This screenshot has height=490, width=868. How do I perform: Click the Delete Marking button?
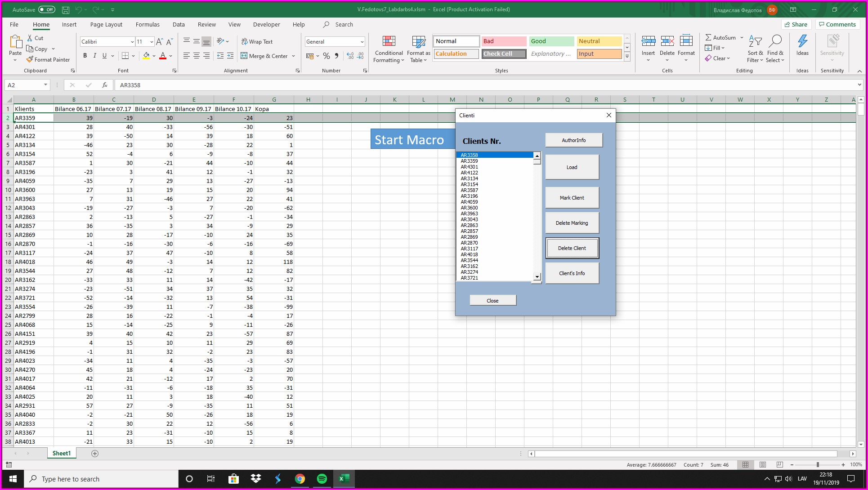(572, 223)
